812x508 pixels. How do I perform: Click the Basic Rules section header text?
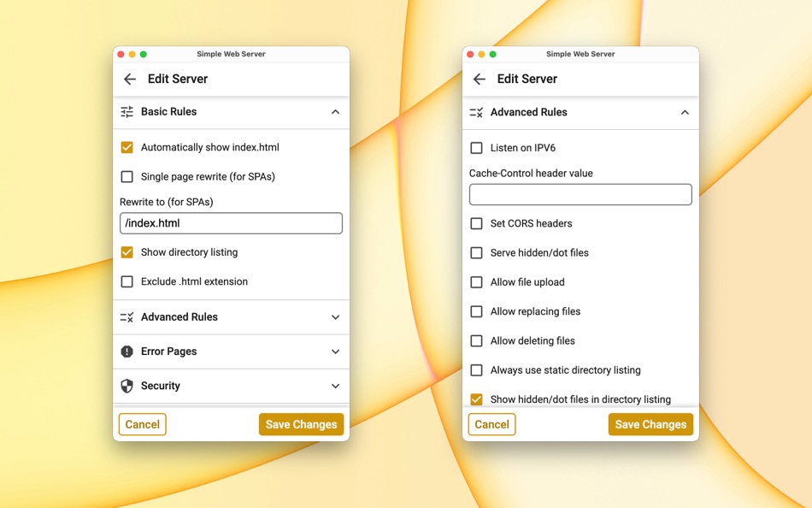pyautogui.click(x=169, y=111)
